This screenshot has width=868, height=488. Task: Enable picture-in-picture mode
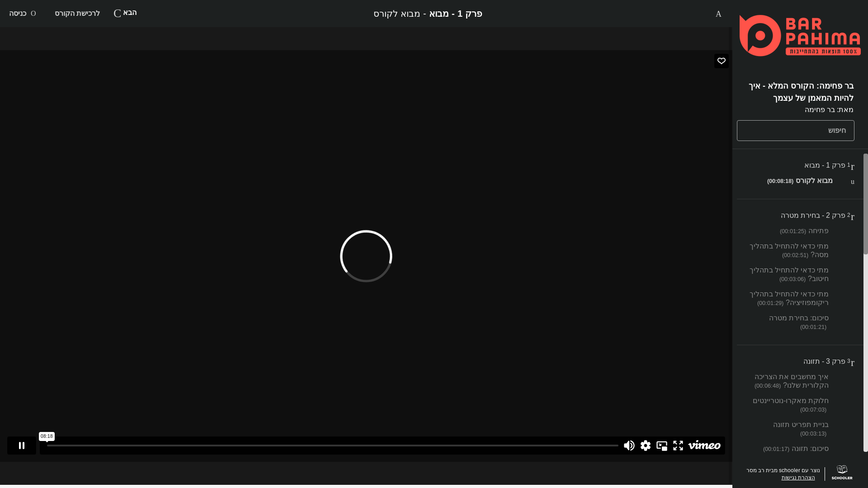pyautogui.click(x=662, y=446)
